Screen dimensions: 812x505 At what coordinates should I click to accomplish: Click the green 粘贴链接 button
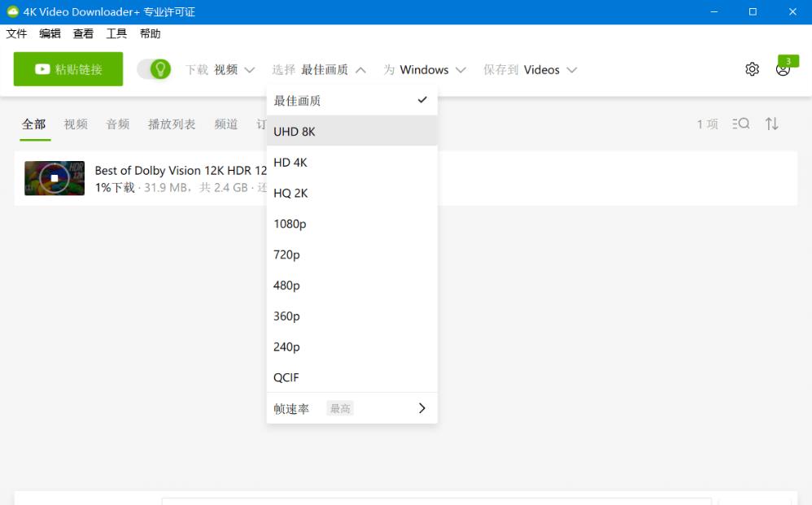pyautogui.click(x=68, y=69)
